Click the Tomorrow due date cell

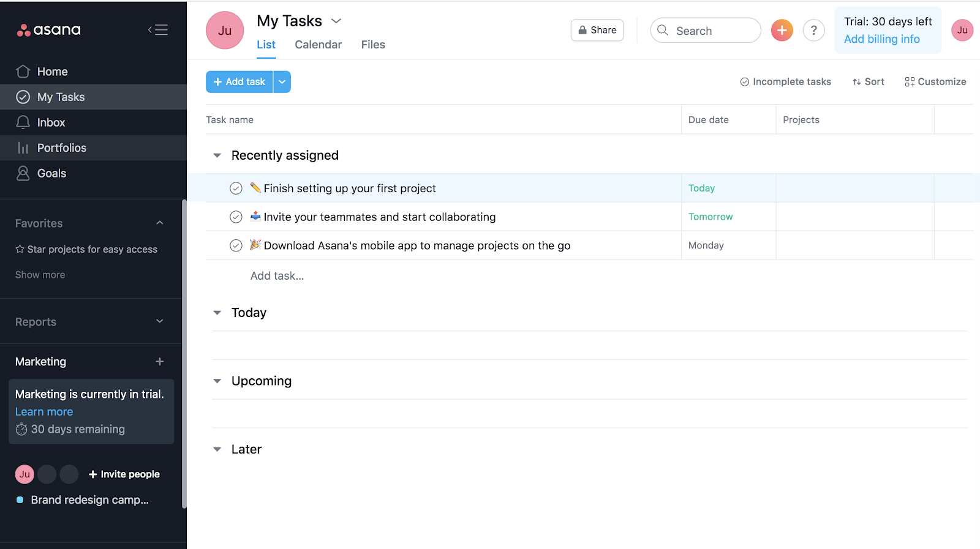pyautogui.click(x=729, y=217)
